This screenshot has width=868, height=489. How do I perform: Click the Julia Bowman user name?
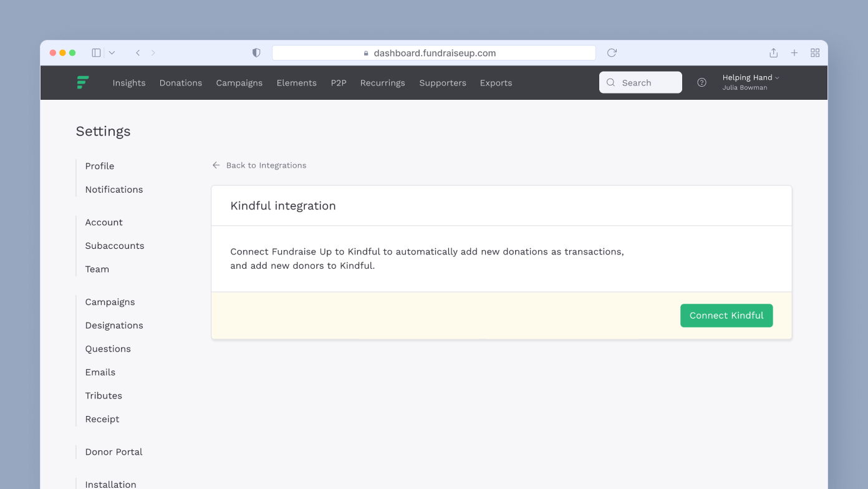click(x=745, y=88)
